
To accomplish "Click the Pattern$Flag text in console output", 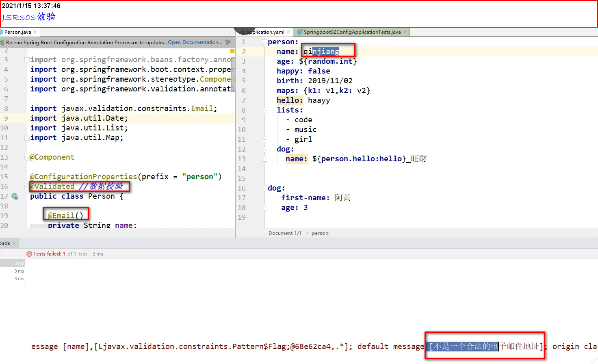I will 259,347.
